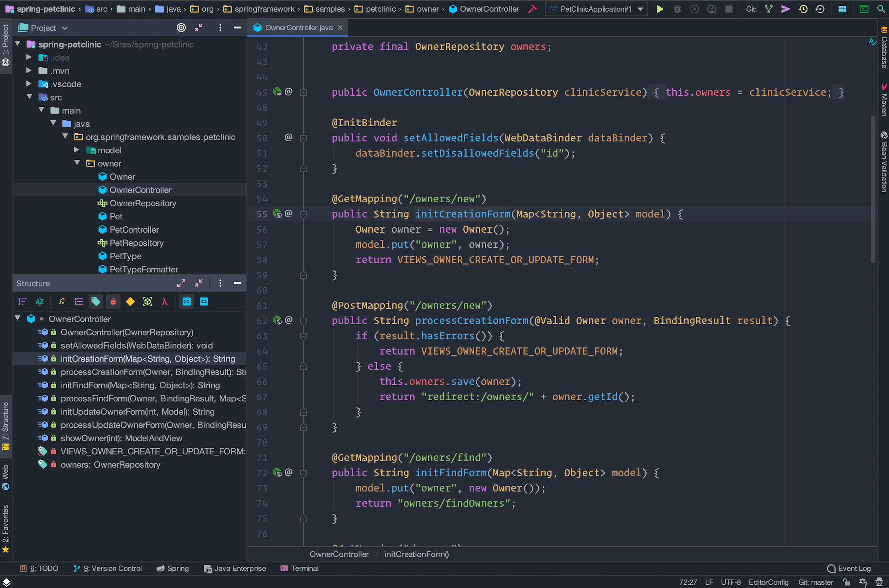Open Structure panel options menu
Image resolution: width=889 pixels, height=588 pixels.
point(220,283)
